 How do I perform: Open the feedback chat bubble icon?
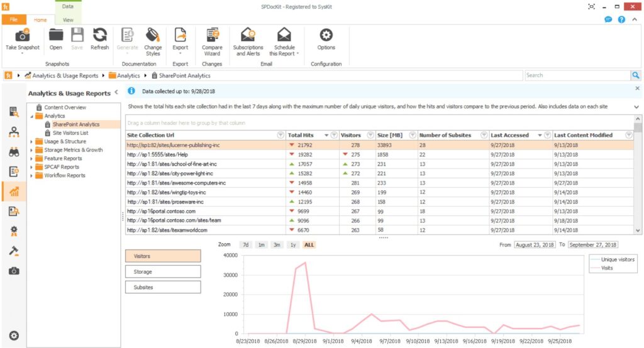coord(608,19)
